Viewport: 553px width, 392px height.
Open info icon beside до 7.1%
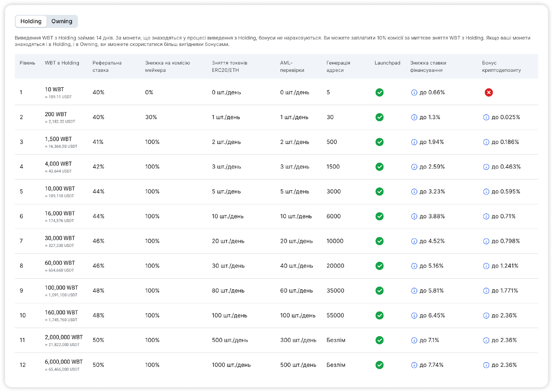[x=414, y=340]
